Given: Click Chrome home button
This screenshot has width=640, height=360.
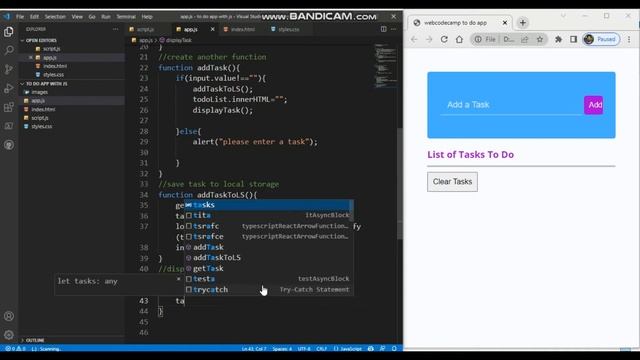Looking at the screenshot, I should click(x=459, y=39).
